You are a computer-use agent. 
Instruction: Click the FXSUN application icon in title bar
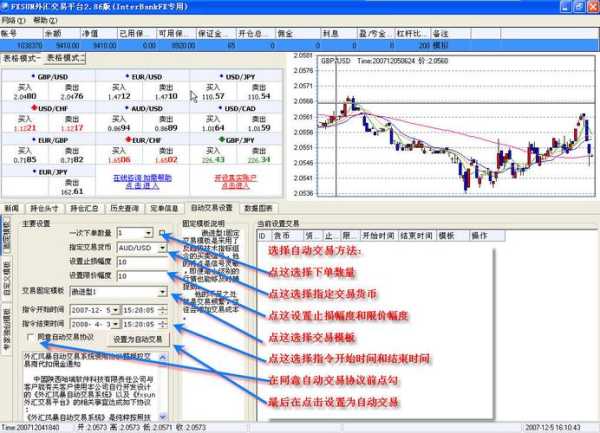coord(7,6)
